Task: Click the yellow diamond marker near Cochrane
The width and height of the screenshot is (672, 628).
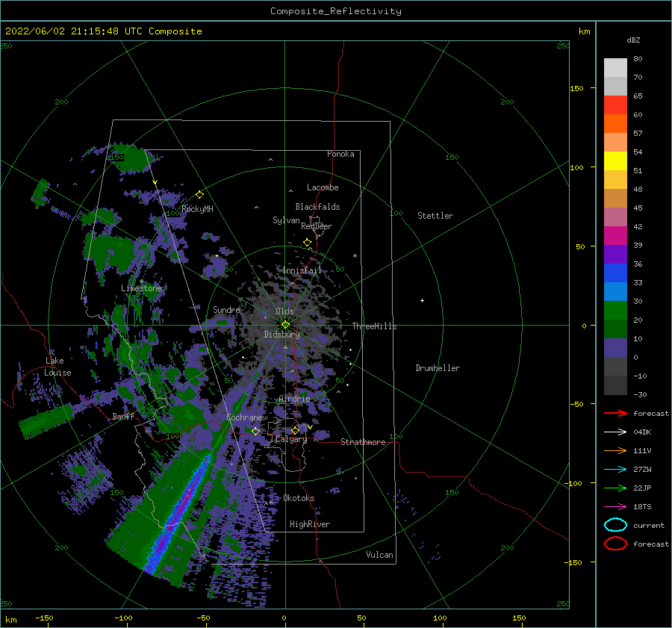Action: 256,431
